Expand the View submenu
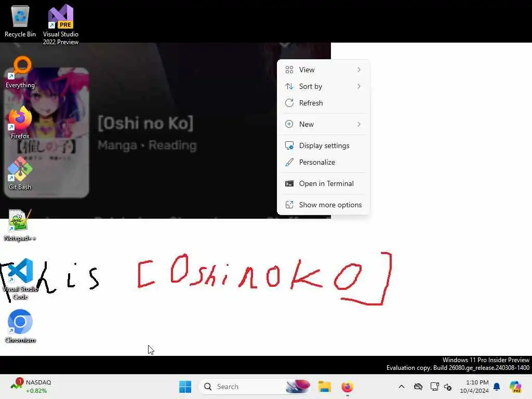The height and width of the screenshot is (399, 532). tap(323, 70)
